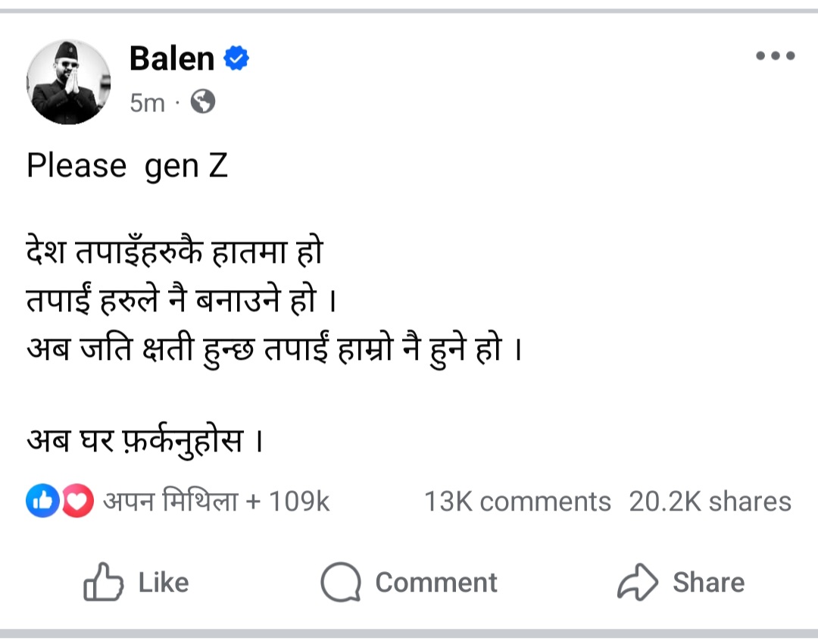Open the reactions list showing 109k
The height and width of the screenshot is (644, 818).
(216, 502)
